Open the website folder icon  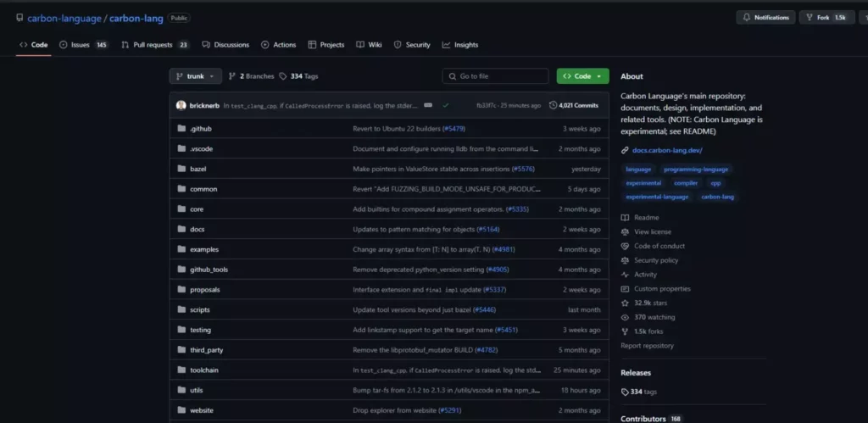click(x=181, y=409)
